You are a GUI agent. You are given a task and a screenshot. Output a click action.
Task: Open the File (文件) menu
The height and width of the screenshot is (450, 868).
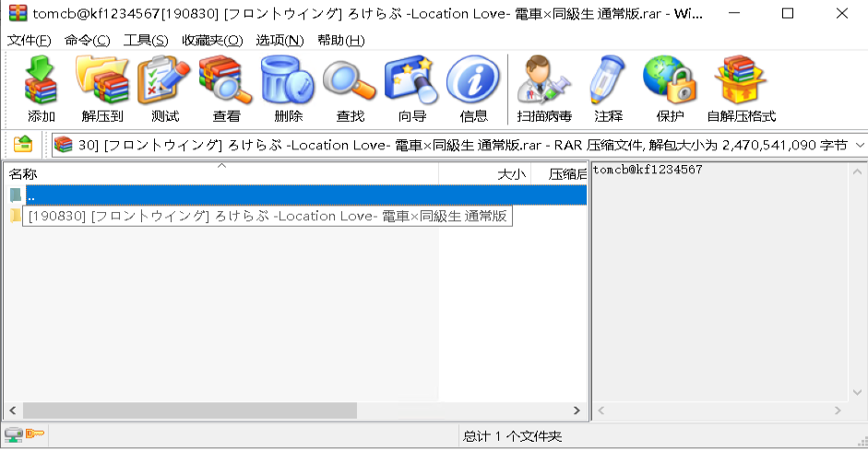click(30, 41)
